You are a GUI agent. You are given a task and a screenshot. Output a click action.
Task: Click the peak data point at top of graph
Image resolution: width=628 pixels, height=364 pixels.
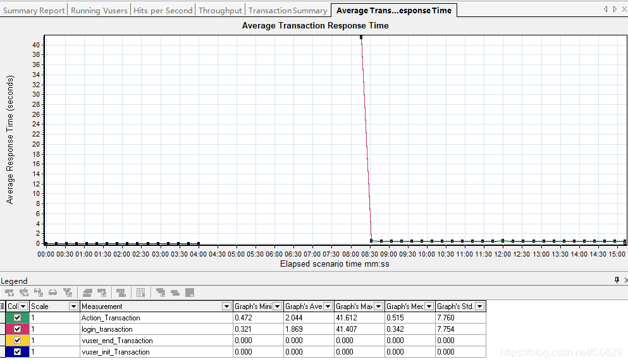(x=361, y=37)
